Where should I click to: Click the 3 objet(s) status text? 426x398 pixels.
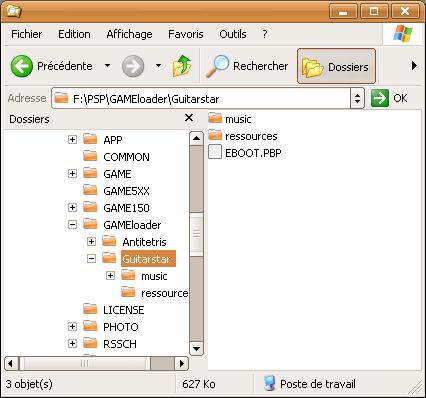[x=29, y=384]
